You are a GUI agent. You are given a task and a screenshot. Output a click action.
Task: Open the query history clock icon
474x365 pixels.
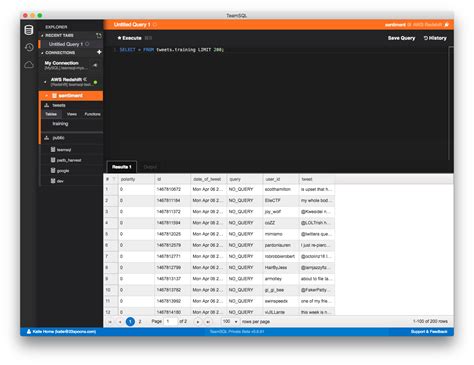(29, 47)
